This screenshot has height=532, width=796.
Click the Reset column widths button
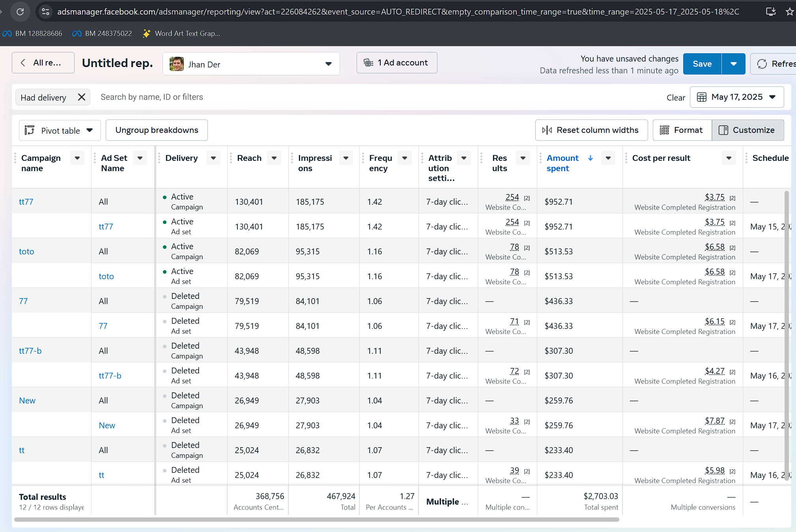pos(591,130)
